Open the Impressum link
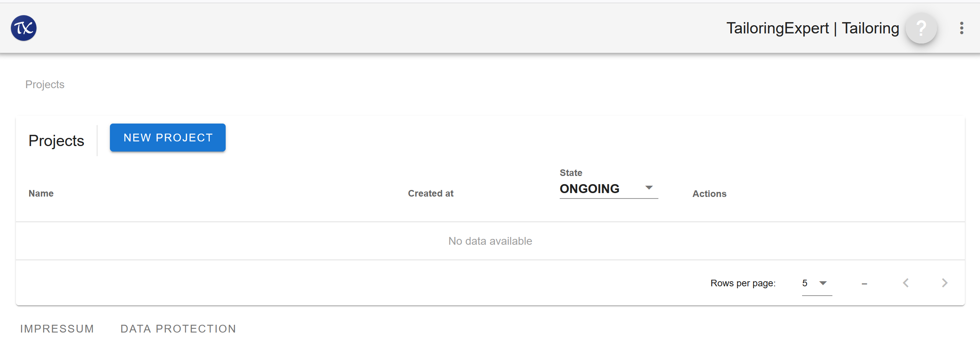Screen dimensions: 980x364 click(57, 329)
